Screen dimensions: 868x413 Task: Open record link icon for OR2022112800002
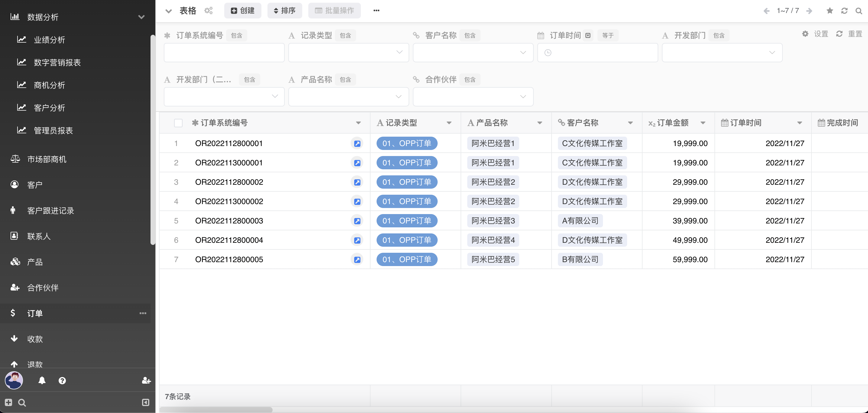pos(357,182)
